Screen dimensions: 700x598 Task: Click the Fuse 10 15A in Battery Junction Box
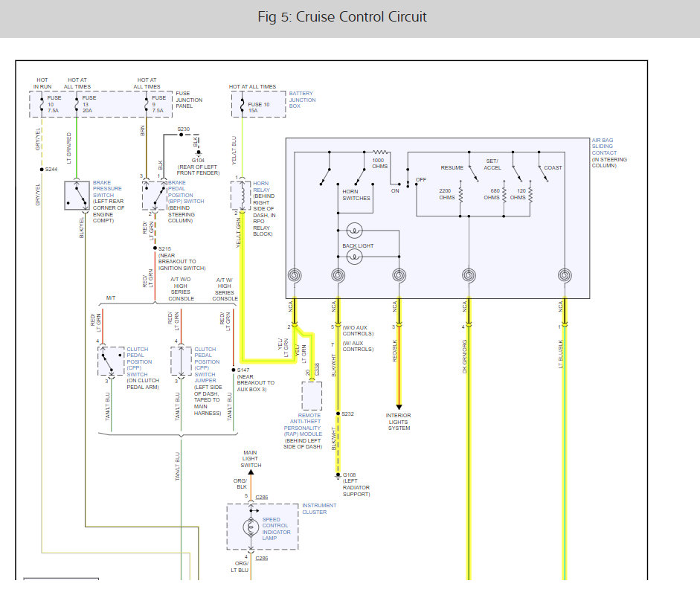pyautogui.click(x=243, y=104)
